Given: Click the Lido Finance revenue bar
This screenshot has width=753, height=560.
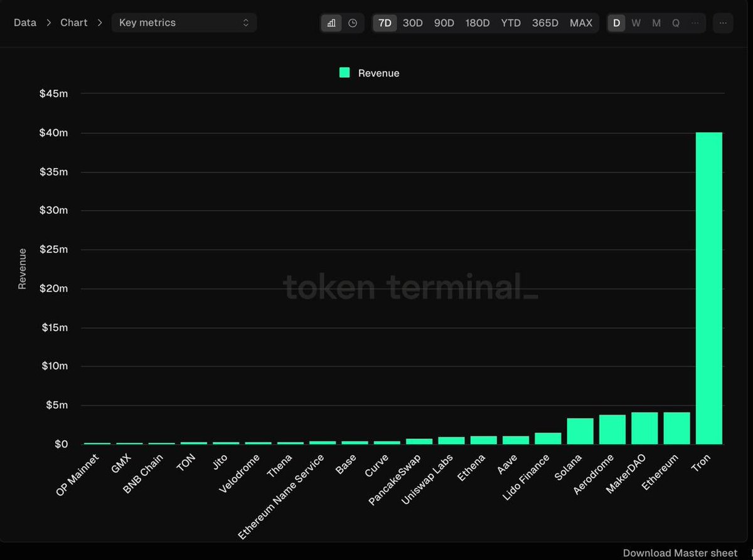Looking at the screenshot, I should [548, 438].
